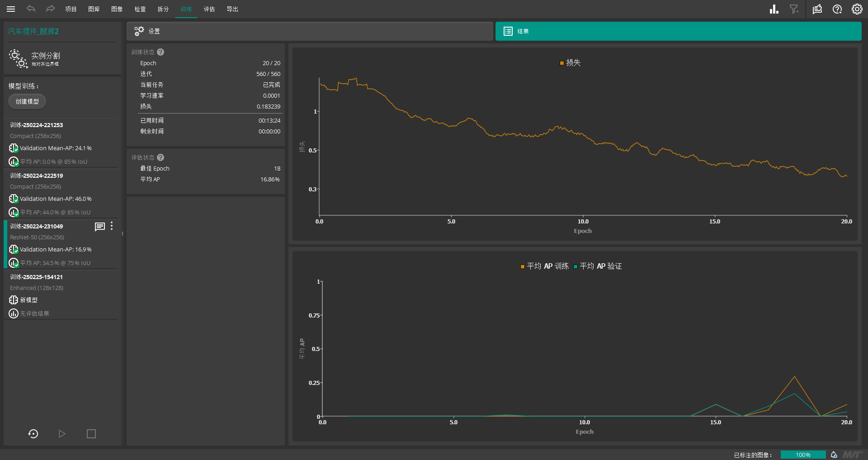Click the feedback thumbs-up icon
The height and width of the screenshot is (460, 868).
(817, 9)
